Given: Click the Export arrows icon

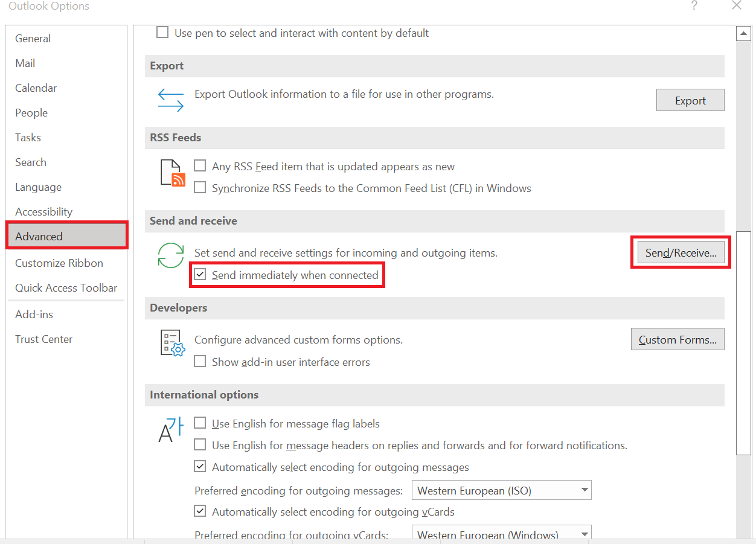Looking at the screenshot, I should point(171,100).
